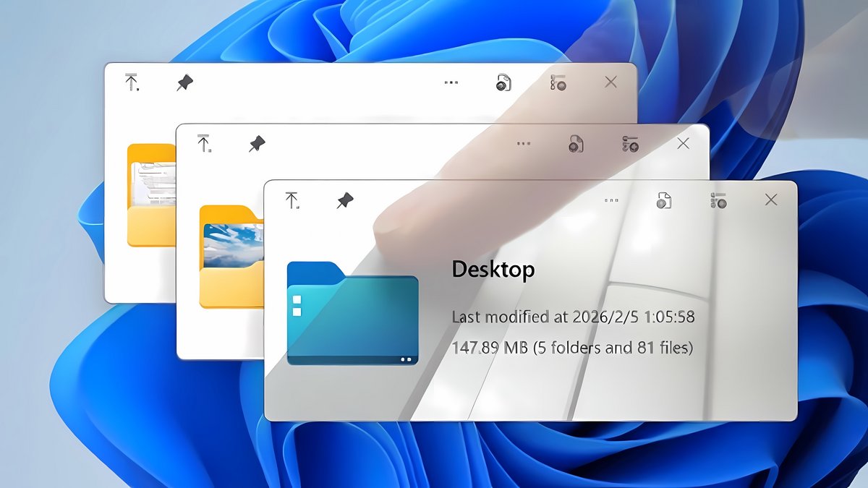This screenshot has width=868, height=488.
Task: Open the more options menu on the middle card
Action: click(524, 143)
